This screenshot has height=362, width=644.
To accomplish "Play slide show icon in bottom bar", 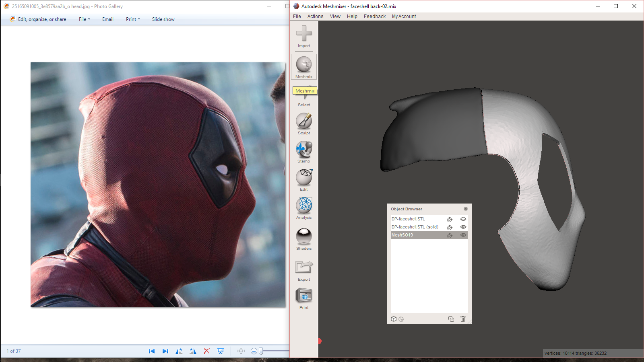I will 221,351.
